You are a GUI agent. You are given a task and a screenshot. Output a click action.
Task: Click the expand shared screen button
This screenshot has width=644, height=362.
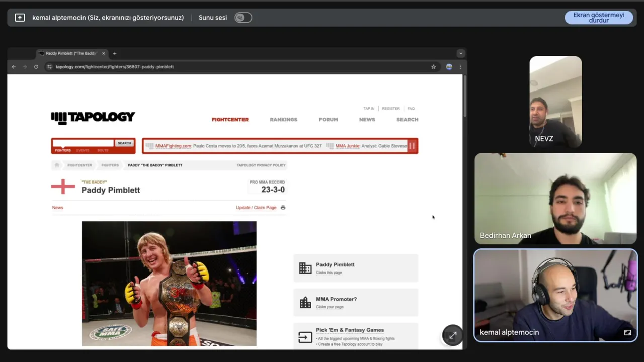pyautogui.click(x=452, y=335)
